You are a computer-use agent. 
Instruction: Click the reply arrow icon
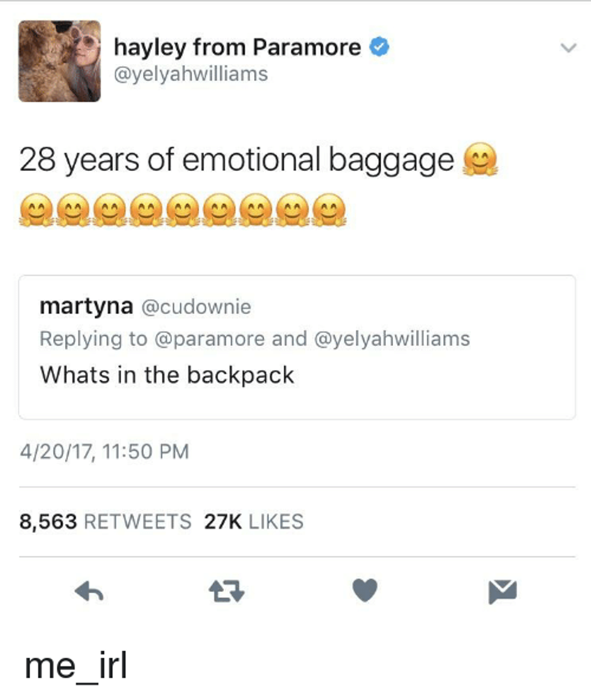(x=89, y=593)
